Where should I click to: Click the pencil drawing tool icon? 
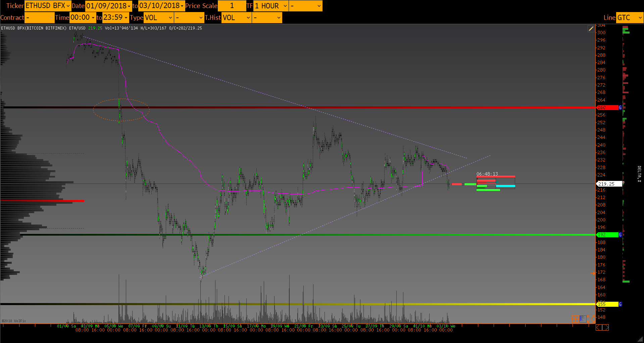(x=591, y=29)
